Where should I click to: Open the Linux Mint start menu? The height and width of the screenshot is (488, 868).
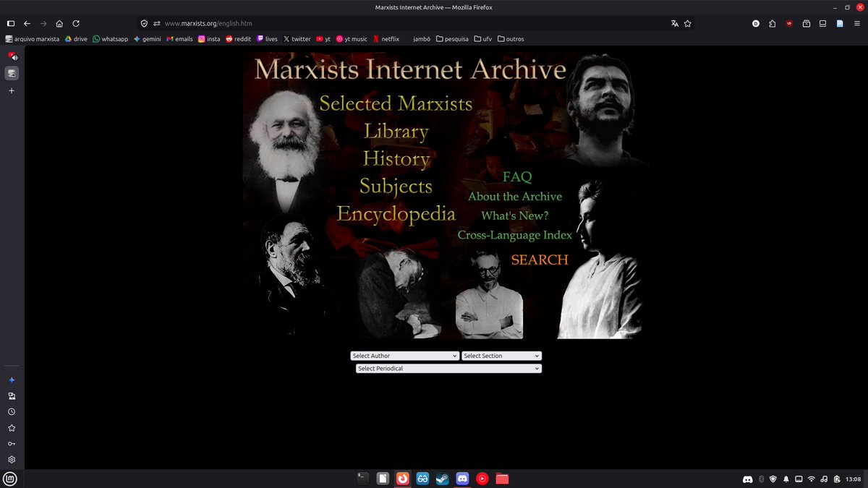pos(11,479)
